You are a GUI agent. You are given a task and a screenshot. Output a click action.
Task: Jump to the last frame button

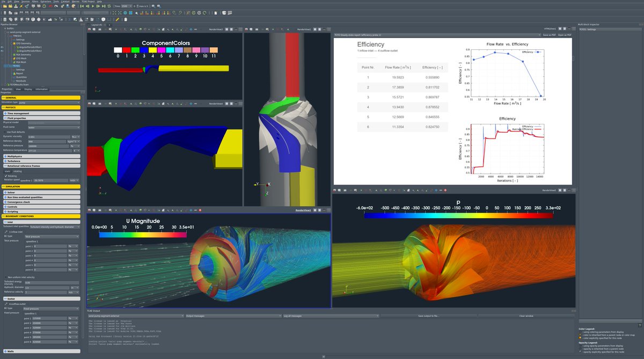(x=104, y=6)
